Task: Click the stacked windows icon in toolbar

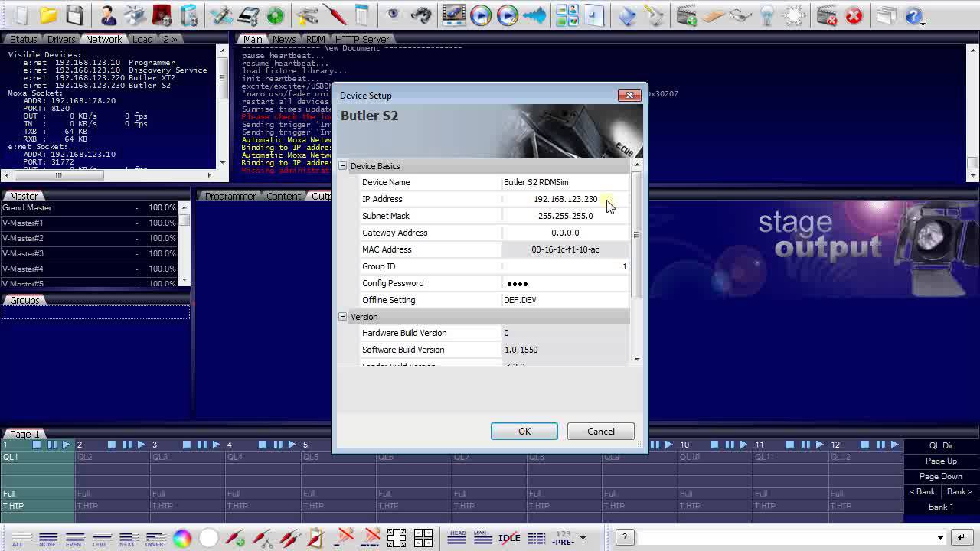Action: click(887, 15)
